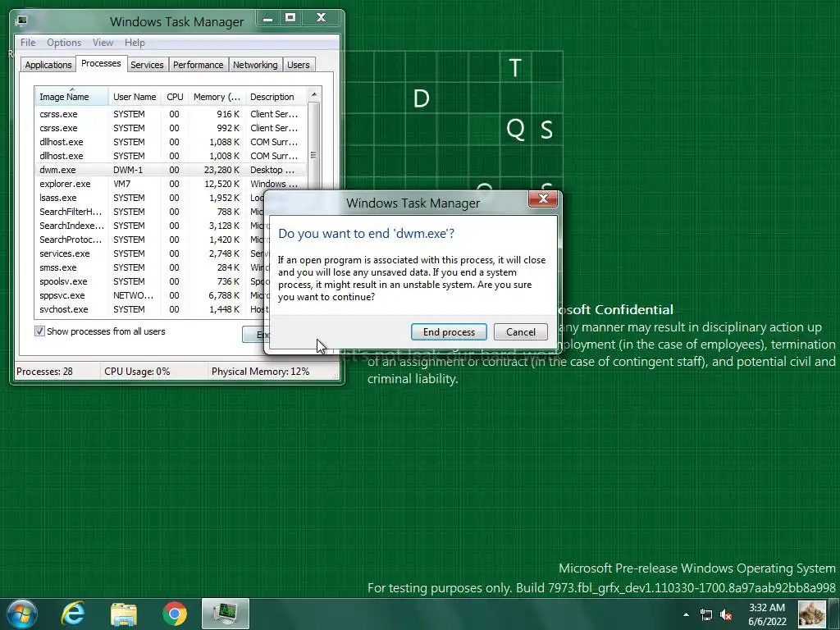Select the explorer.exe process row

coord(171,184)
